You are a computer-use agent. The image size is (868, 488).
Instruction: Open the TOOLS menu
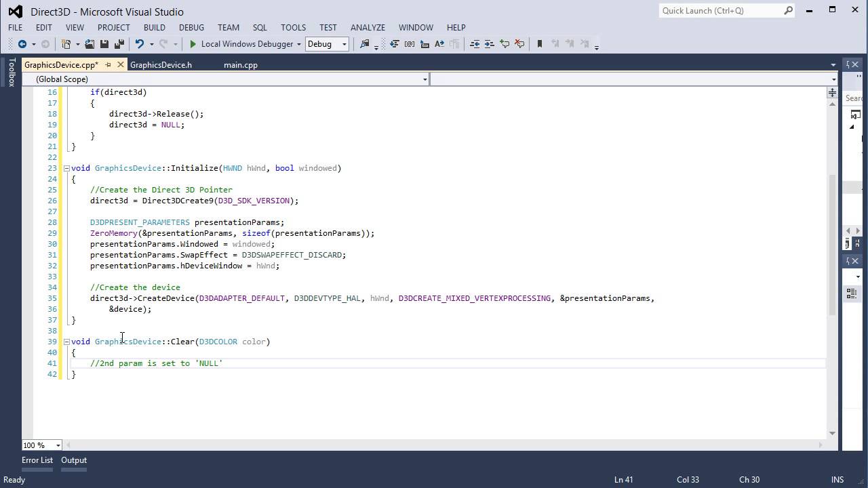coord(293,27)
